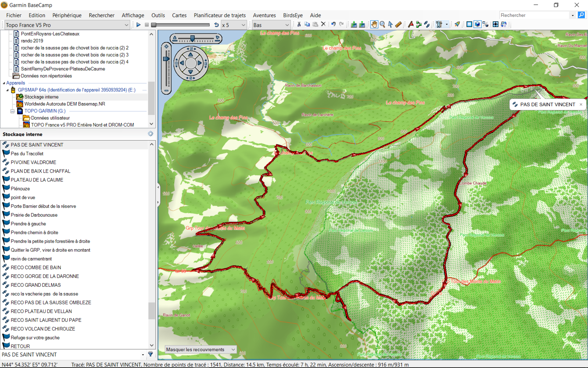Open the playback speed x 5 dropdown
588x368 pixels.
pos(233,25)
